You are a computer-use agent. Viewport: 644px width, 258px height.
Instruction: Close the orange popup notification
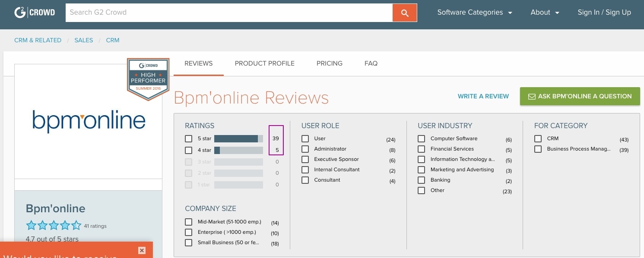[142, 250]
